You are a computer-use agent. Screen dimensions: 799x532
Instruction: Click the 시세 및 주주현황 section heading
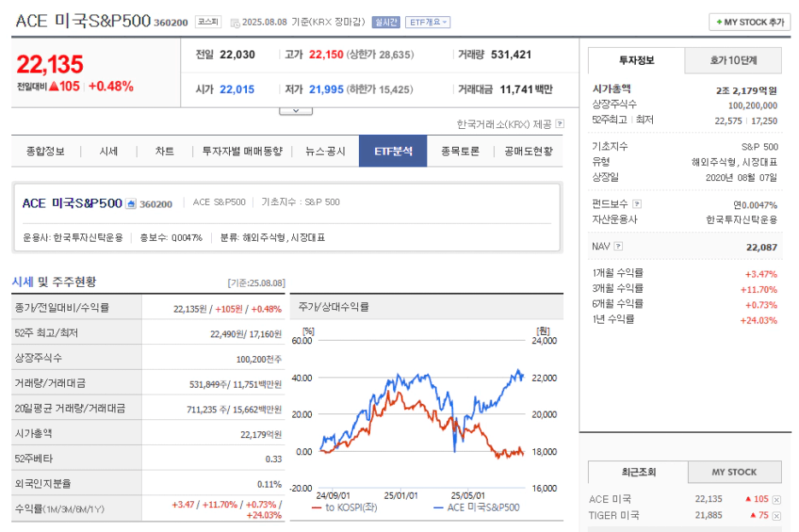point(54,282)
